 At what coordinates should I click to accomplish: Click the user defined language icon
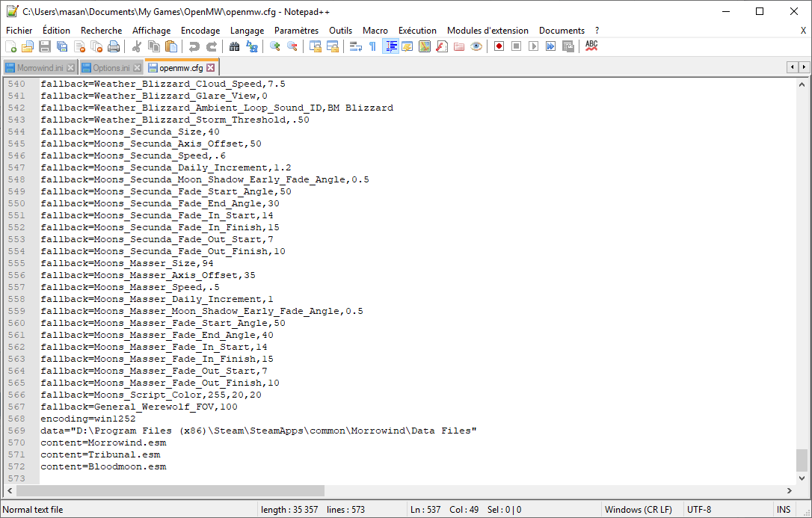[407, 46]
